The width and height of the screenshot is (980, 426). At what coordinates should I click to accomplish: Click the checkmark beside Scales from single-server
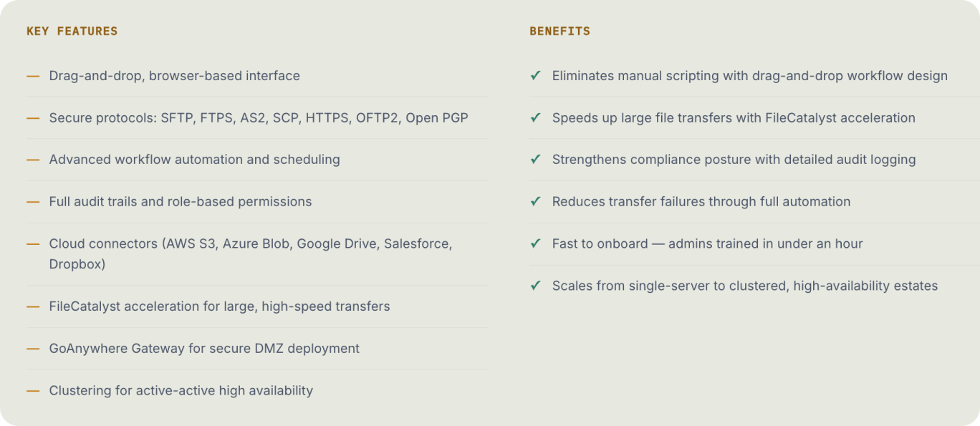(535, 286)
